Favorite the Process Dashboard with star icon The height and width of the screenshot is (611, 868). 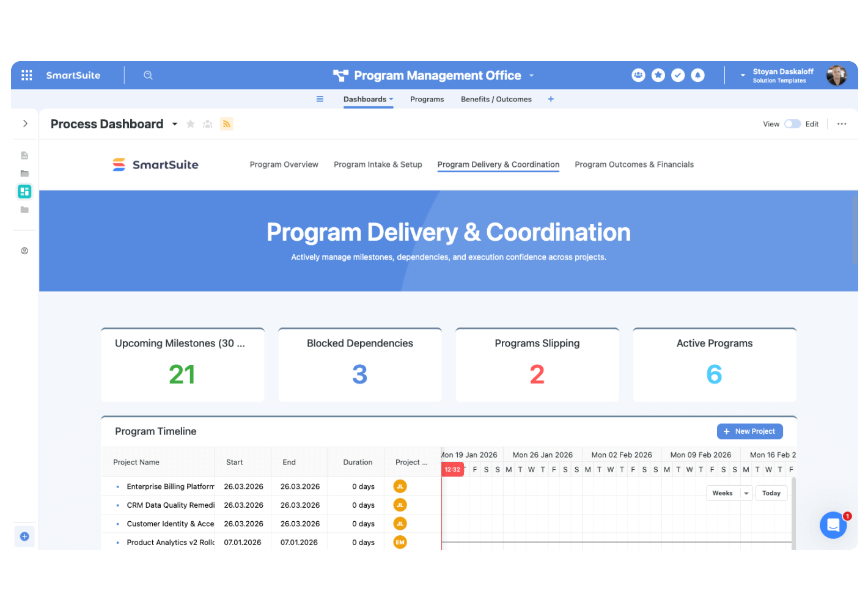(x=191, y=124)
